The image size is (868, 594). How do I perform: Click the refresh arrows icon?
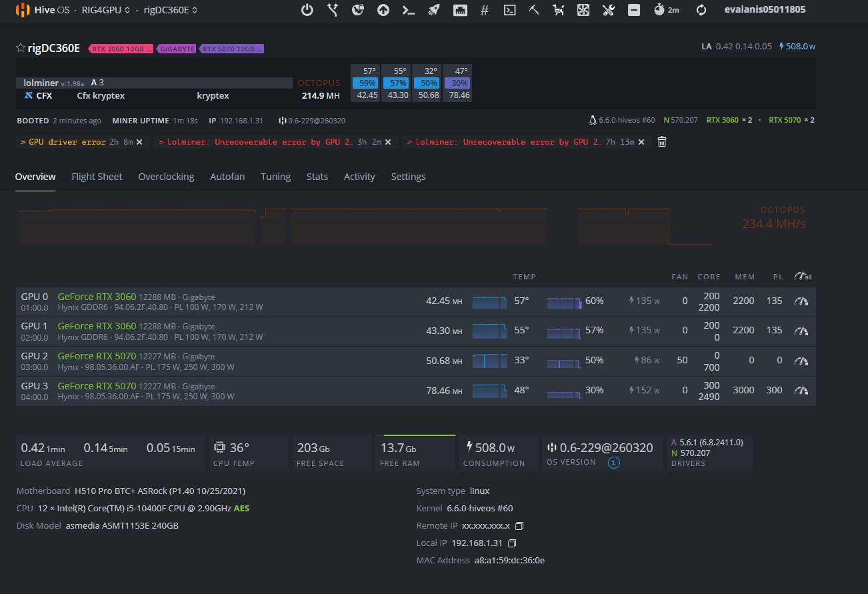tap(701, 10)
